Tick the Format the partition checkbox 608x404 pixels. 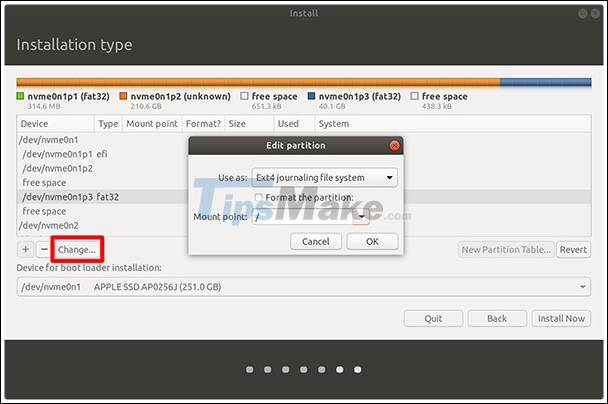pyautogui.click(x=258, y=197)
